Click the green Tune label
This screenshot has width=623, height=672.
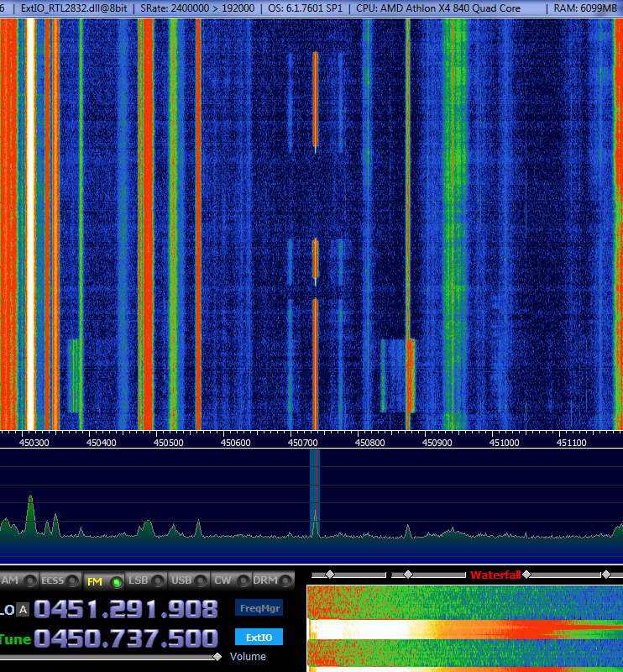[x=15, y=639]
